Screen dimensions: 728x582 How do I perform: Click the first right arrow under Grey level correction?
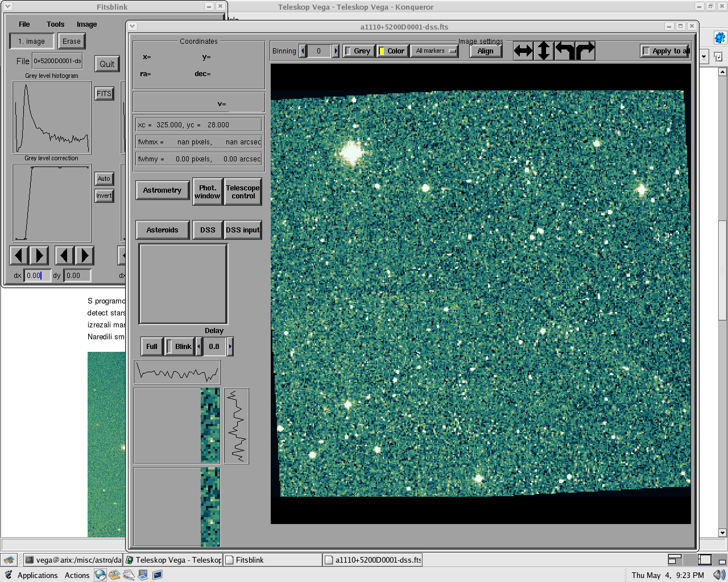(39, 255)
